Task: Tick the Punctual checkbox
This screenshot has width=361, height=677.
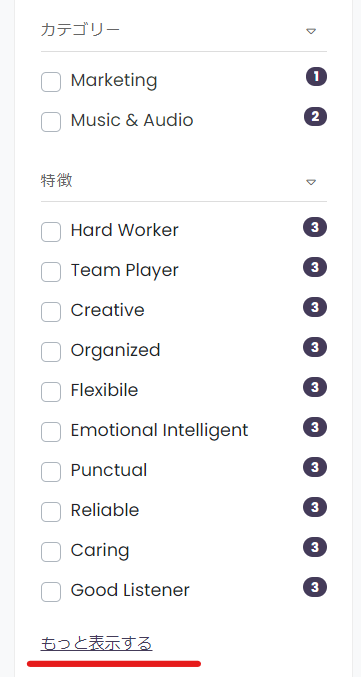Action: [x=51, y=472]
